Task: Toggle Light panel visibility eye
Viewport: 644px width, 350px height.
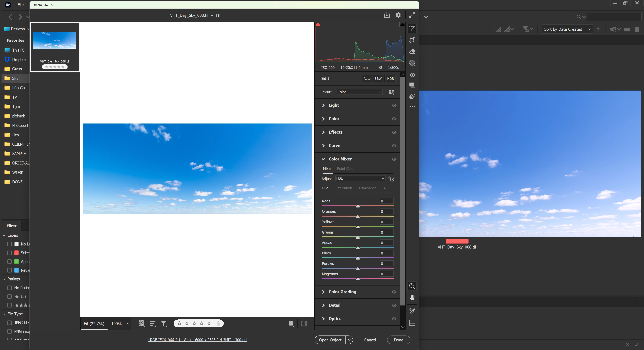Action: (x=394, y=105)
